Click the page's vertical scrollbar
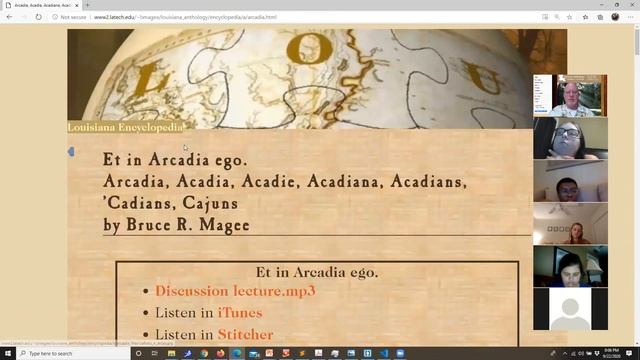640x360 pixels. tap(637, 184)
